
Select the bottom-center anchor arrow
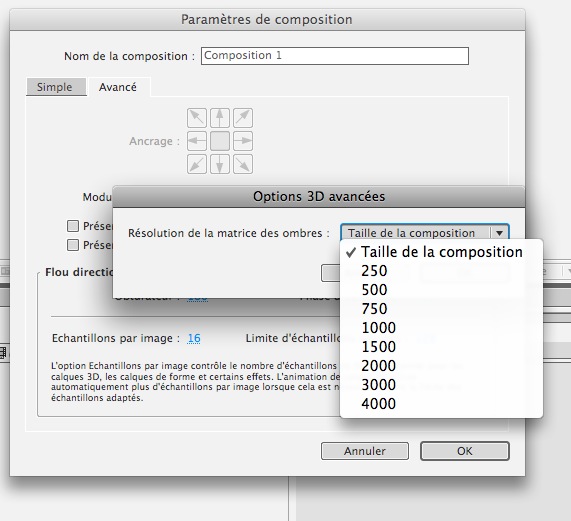[220, 164]
